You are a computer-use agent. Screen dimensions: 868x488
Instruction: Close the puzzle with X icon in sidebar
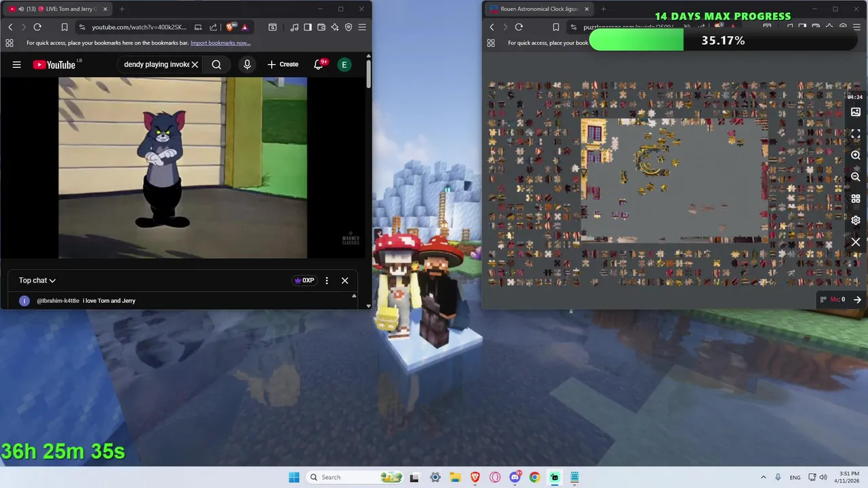pyautogui.click(x=856, y=242)
